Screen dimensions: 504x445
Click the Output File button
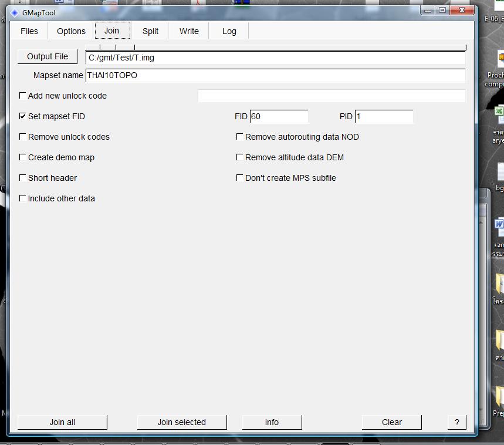tap(48, 56)
